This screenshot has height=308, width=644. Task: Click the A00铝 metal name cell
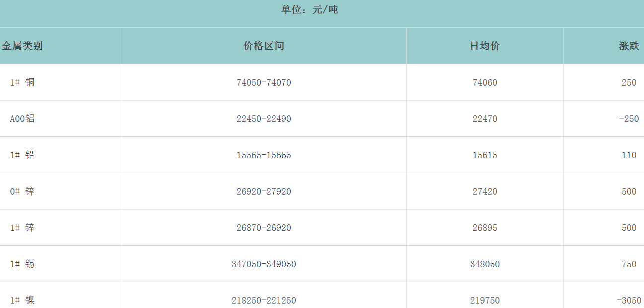(22, 119)
